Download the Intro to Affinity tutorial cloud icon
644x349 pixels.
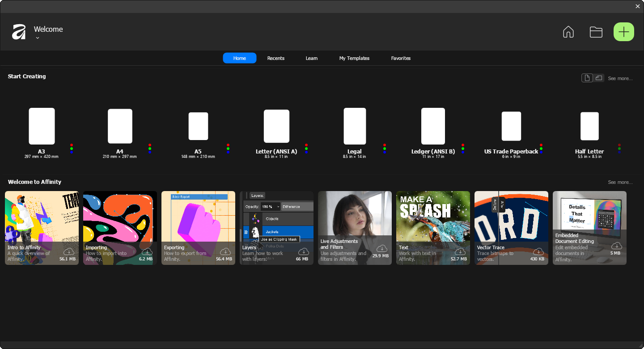click(69, 251)
